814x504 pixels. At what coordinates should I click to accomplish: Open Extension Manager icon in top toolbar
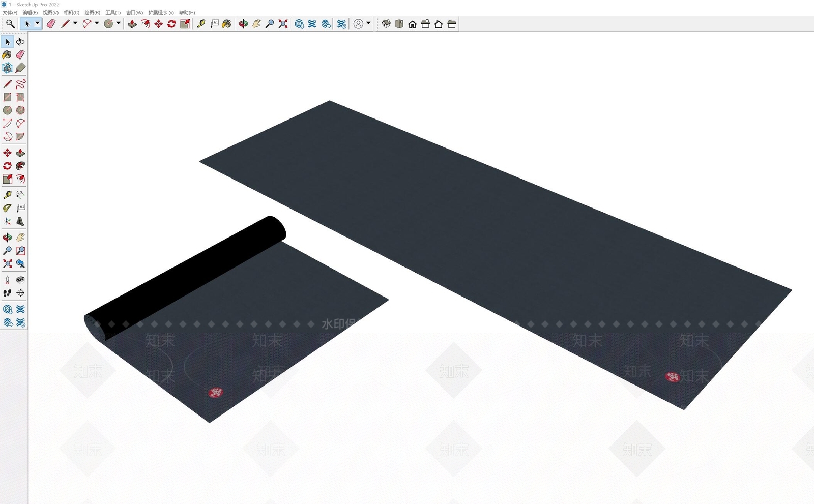(342, 24)
